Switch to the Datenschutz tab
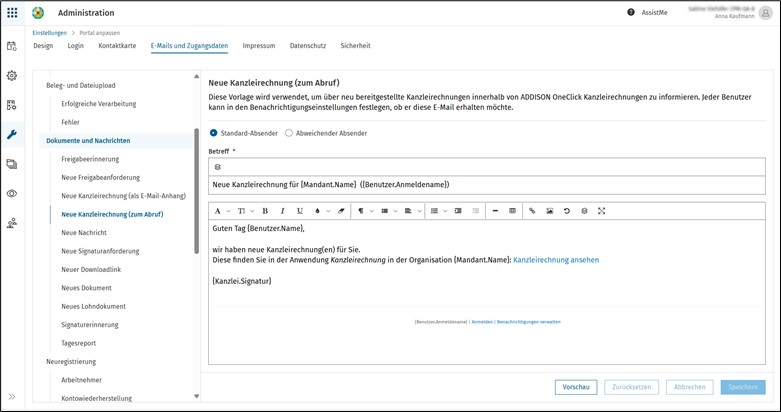 (308, 46)
